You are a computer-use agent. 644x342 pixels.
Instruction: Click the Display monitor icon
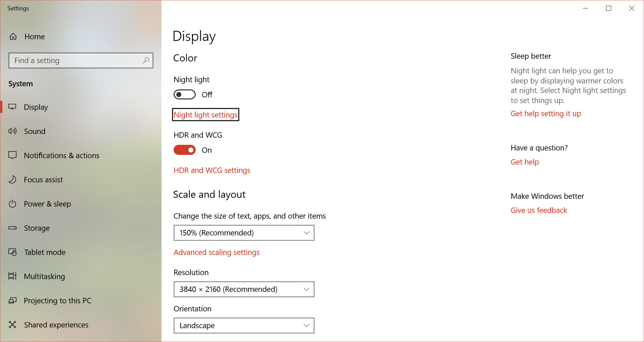(12, 107)
